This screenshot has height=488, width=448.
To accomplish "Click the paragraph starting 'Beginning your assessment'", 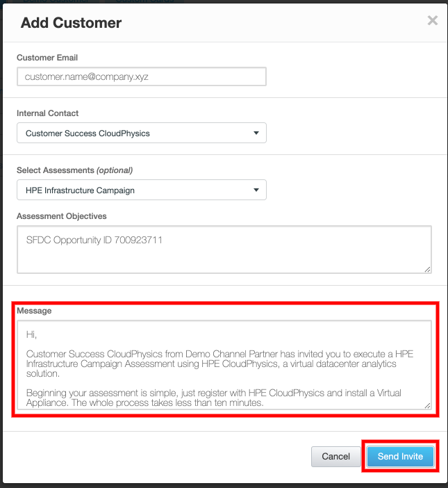I will (219, 398).
